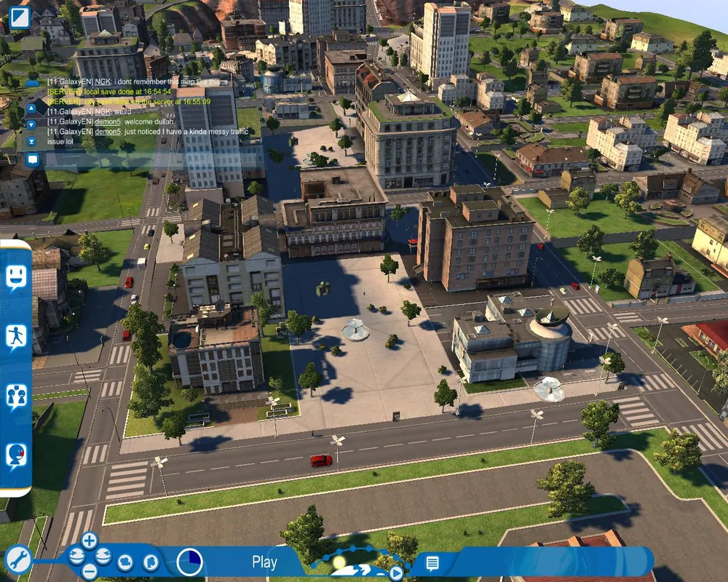Zoom out with the minus button

[x=89, y=571]
